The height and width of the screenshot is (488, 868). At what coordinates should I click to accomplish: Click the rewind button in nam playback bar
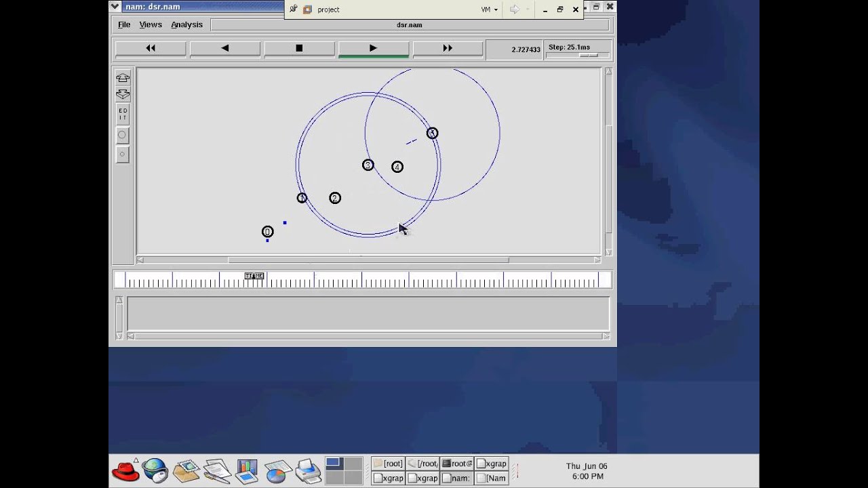click(151, 48)
